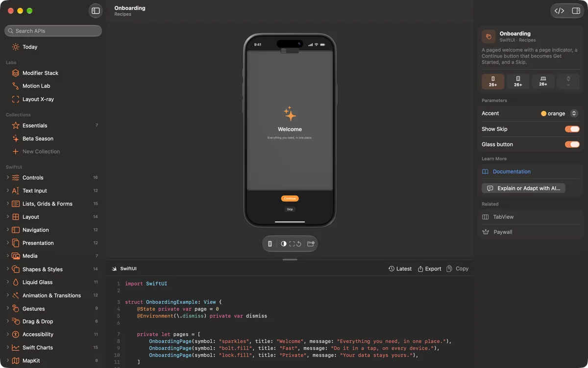The width and height of the screenshot is (588, 368).
Task: Expand the Drag & Drop group chevron
Action: click(7, 321)
